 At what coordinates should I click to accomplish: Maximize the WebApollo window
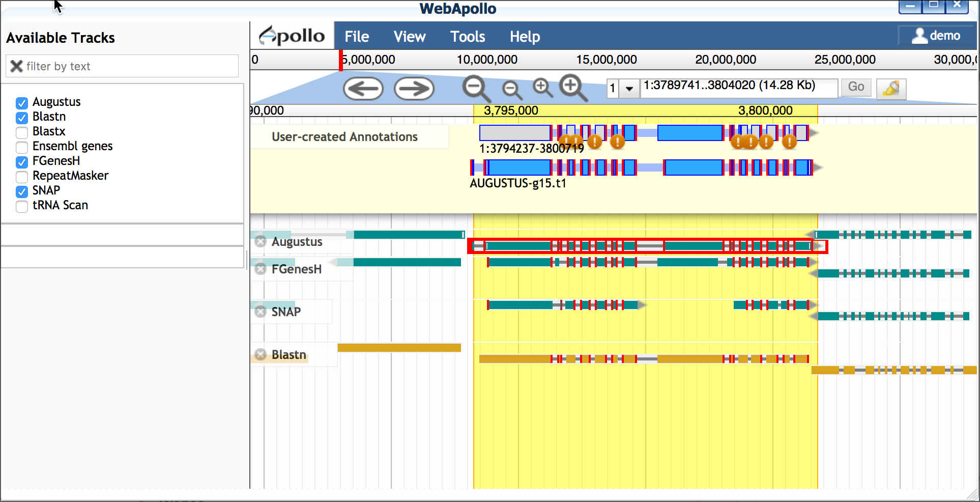pyautogui.click(x=933, y=6)
